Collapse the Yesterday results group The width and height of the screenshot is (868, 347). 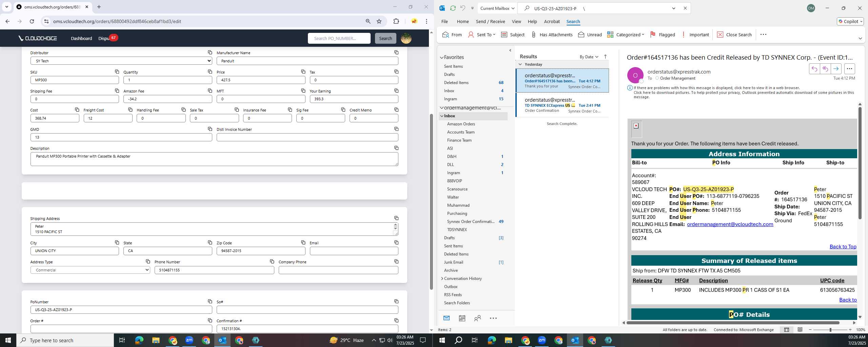(520, 64)
